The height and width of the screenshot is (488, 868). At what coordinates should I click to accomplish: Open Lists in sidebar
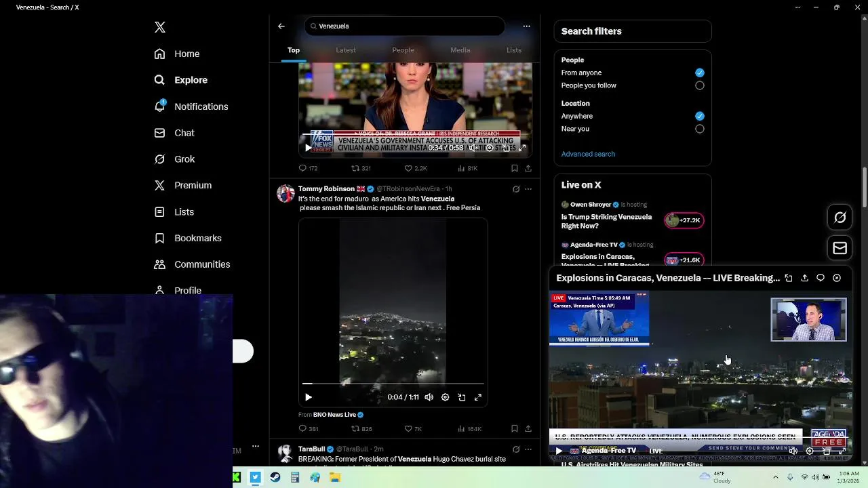[174, 212]
